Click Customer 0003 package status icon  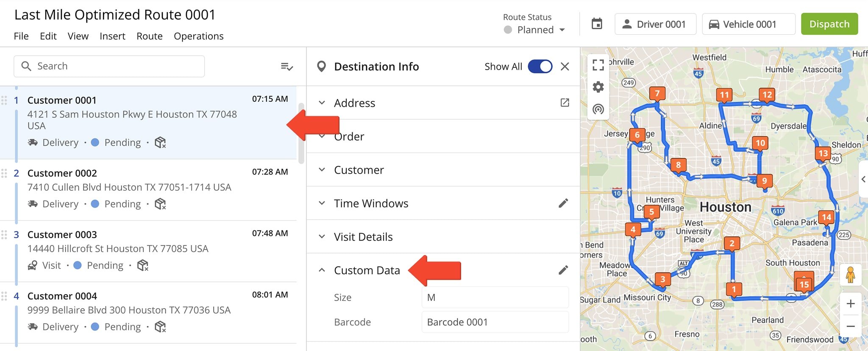(x=143, y=265)
